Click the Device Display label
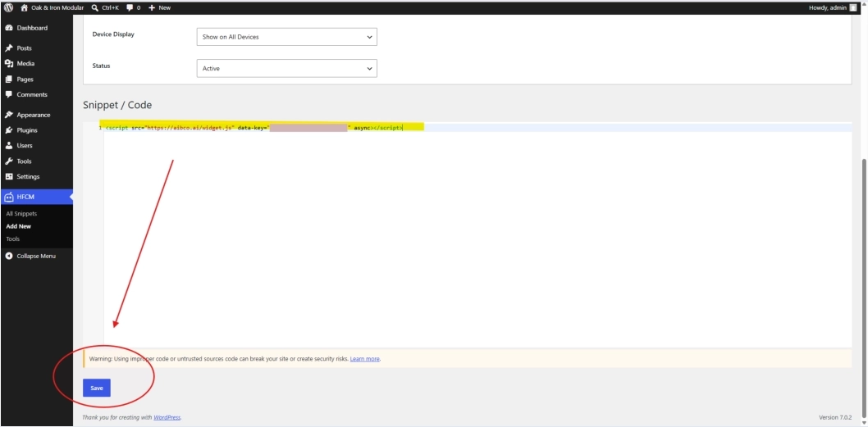Image resolution: width=868 pixels, height=427 pixels. tap(113, 34)
